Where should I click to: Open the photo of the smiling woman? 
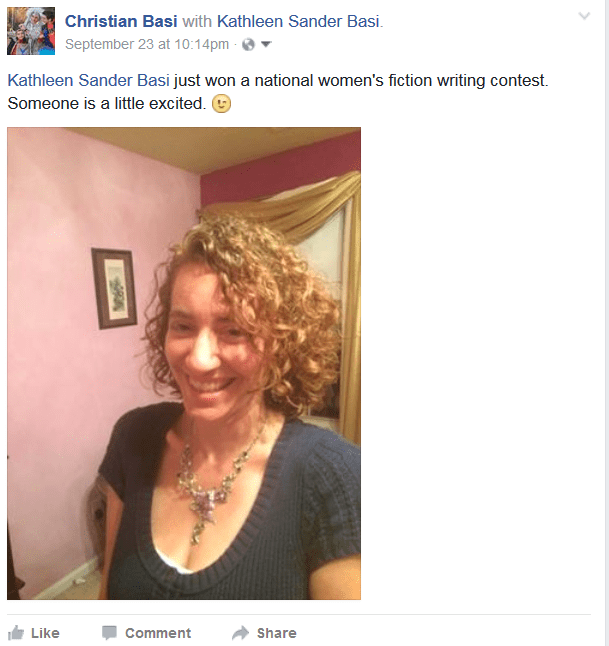184,363
